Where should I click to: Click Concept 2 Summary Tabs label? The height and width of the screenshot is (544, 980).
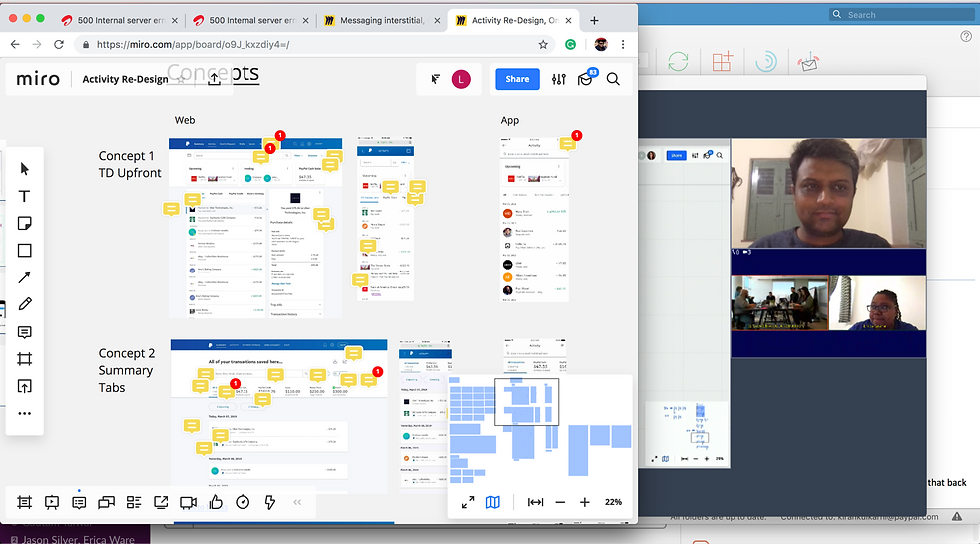click(127, 370)
